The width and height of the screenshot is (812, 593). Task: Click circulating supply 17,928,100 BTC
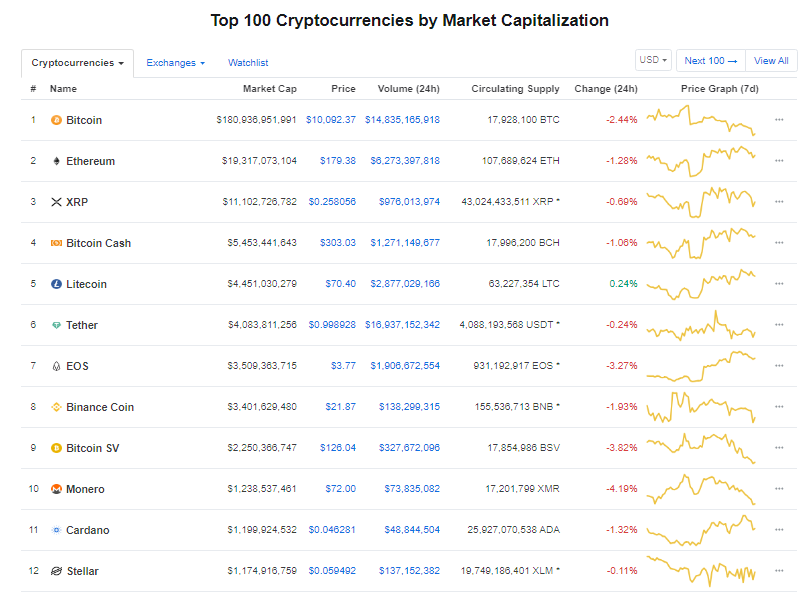point(524,120)
